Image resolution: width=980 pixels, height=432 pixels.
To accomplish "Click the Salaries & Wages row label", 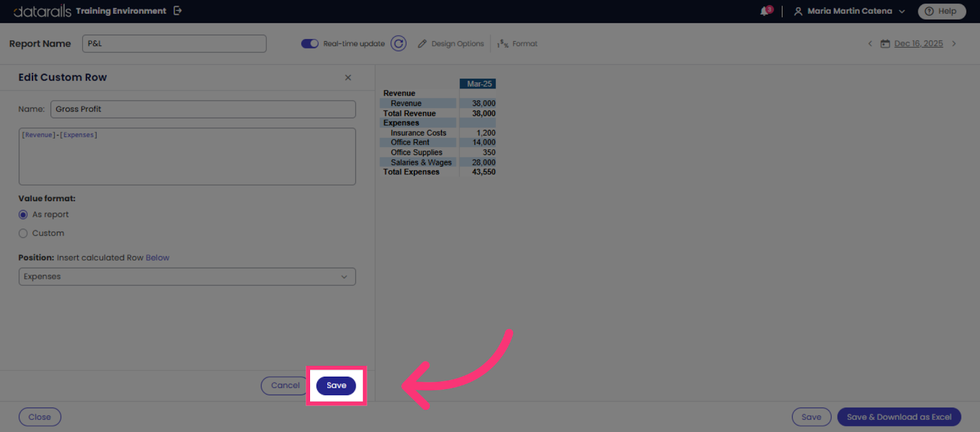I will (x=421, y=162).
